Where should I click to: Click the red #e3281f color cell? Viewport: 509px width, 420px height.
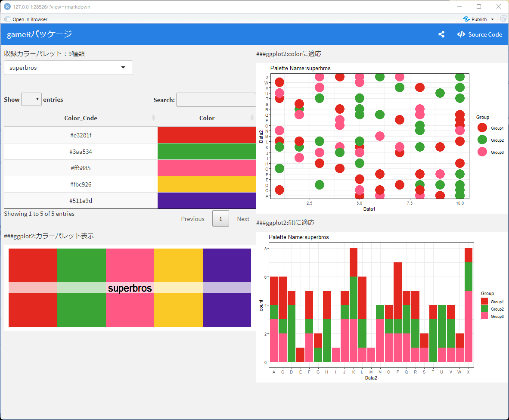207,135
